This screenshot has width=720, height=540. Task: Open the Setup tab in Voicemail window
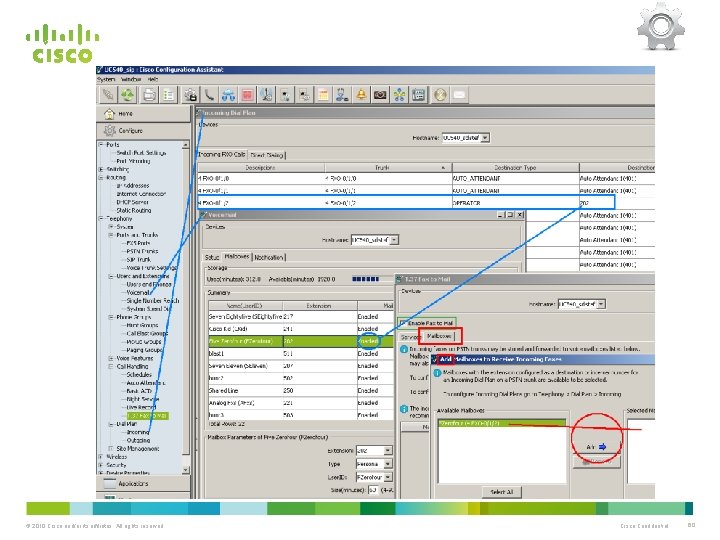tap(212, 257)
